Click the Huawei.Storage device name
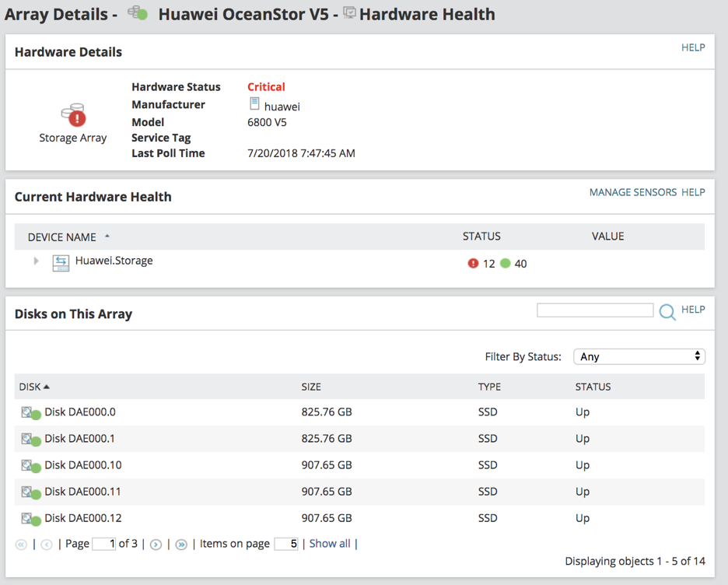The image size is (728, 585). (x=114, y=261)
